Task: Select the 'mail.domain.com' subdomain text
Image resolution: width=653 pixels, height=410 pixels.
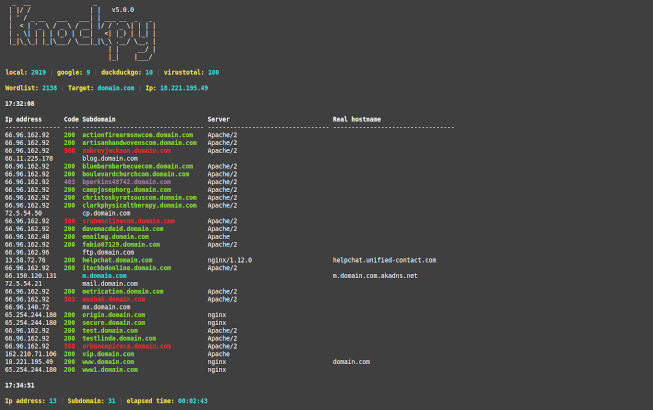Action: [110, 284]
